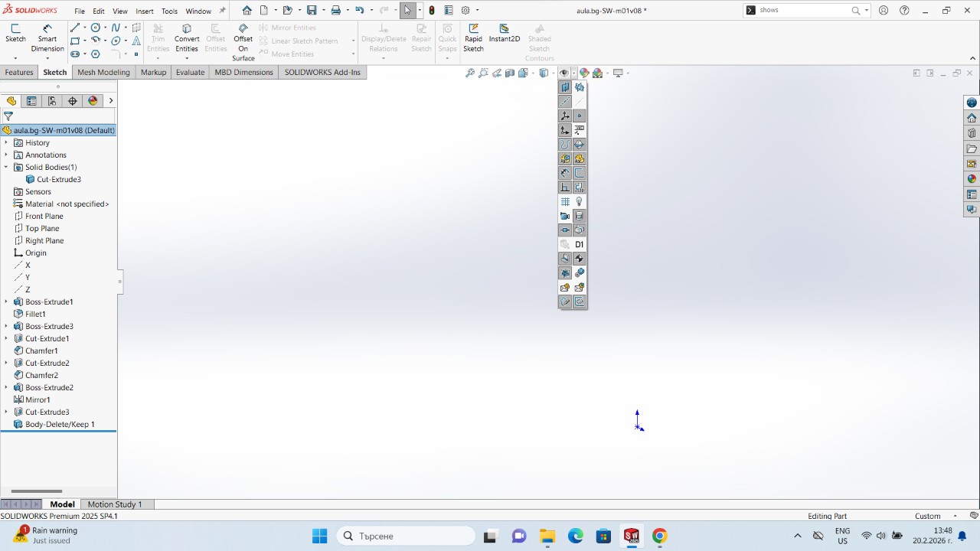Open the Sketch button dropdown arrow
This screenshot has width=980, height=551.
coord(15,58)
